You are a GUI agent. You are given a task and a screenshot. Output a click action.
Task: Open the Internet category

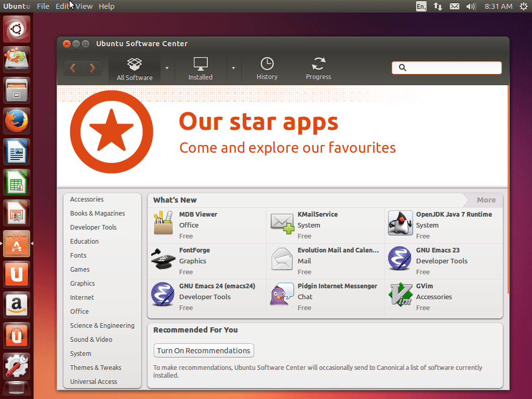click(82, 297)
